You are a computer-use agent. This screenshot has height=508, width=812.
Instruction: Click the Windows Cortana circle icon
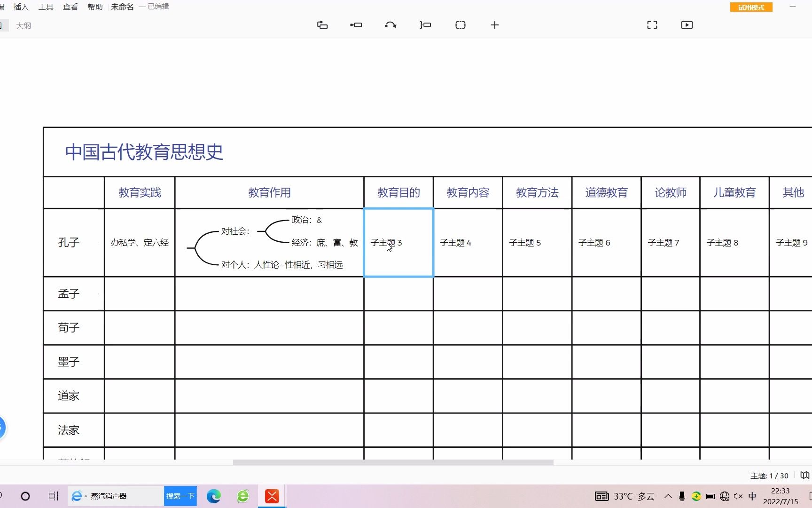coord(25,496)
